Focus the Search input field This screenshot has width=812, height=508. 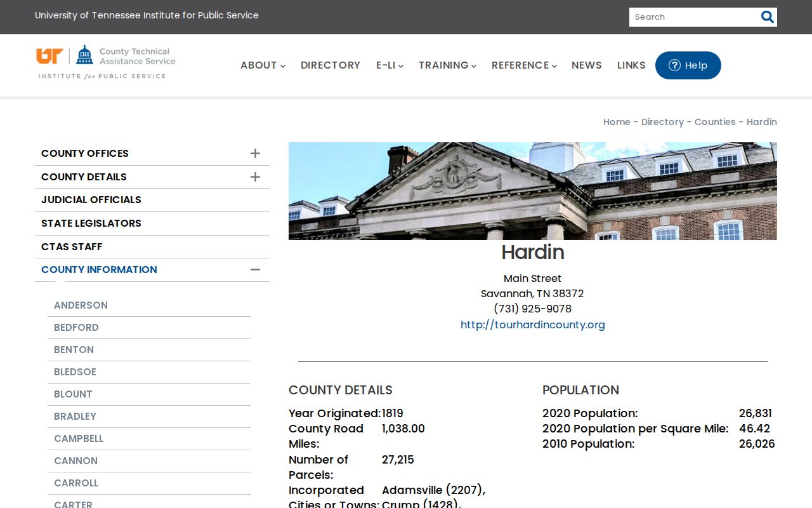pos(694,17)
